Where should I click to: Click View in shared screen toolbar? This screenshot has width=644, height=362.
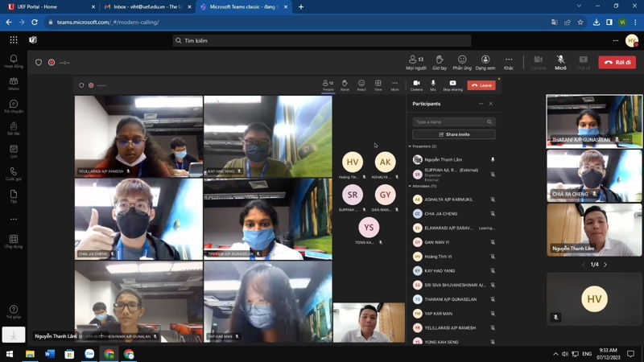tap(378, 85)
